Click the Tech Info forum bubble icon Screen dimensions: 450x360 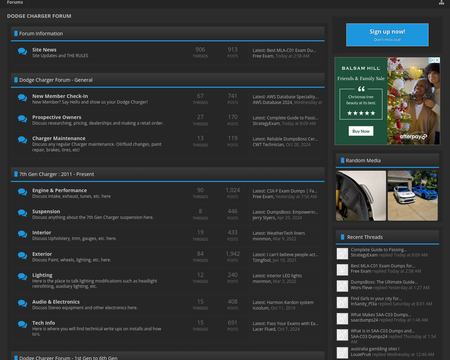(22, 325)
